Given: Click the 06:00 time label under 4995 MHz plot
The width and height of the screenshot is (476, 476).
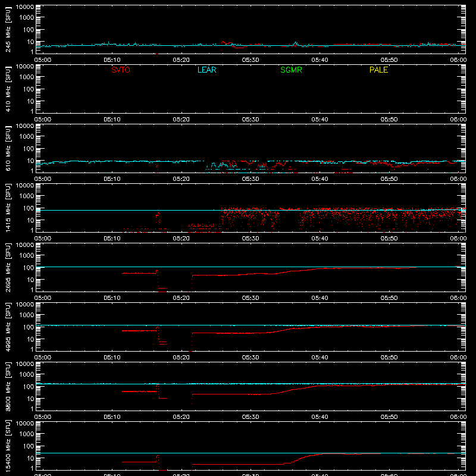Looking at the screenshot, I should 458,358.
